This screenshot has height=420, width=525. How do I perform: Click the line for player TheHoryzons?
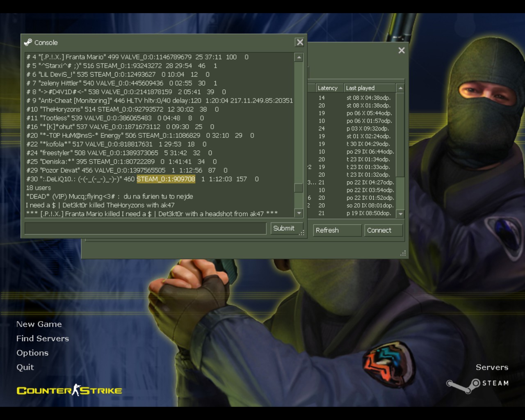coord(123,110)
